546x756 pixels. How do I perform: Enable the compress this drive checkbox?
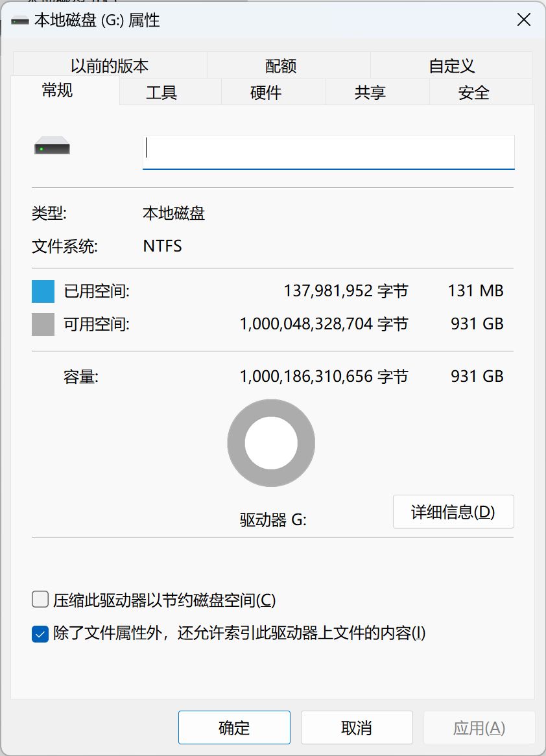tap(41, 600)
